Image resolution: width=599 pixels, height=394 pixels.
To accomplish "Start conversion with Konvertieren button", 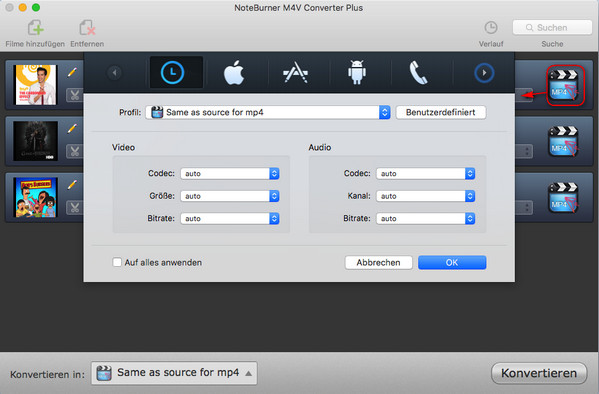I will 539,373.
